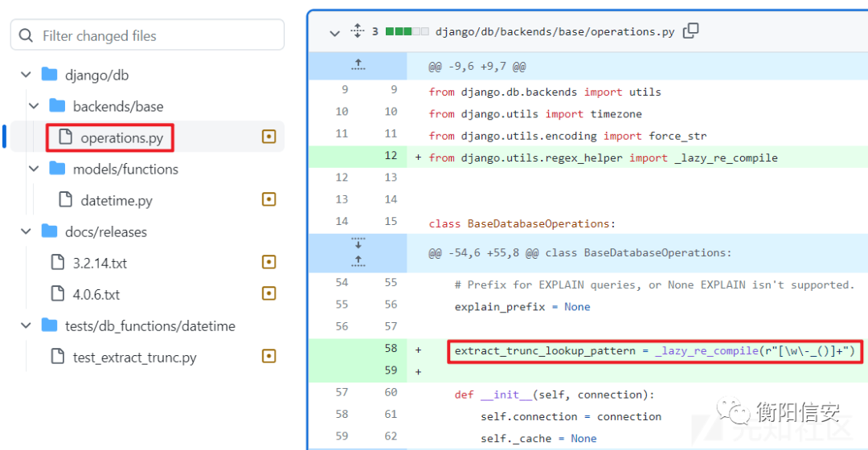Click the code 'explain_prefix = None'
Image resolution: width=868 pixels, height=450 pixels.
(x=522, y=307)
